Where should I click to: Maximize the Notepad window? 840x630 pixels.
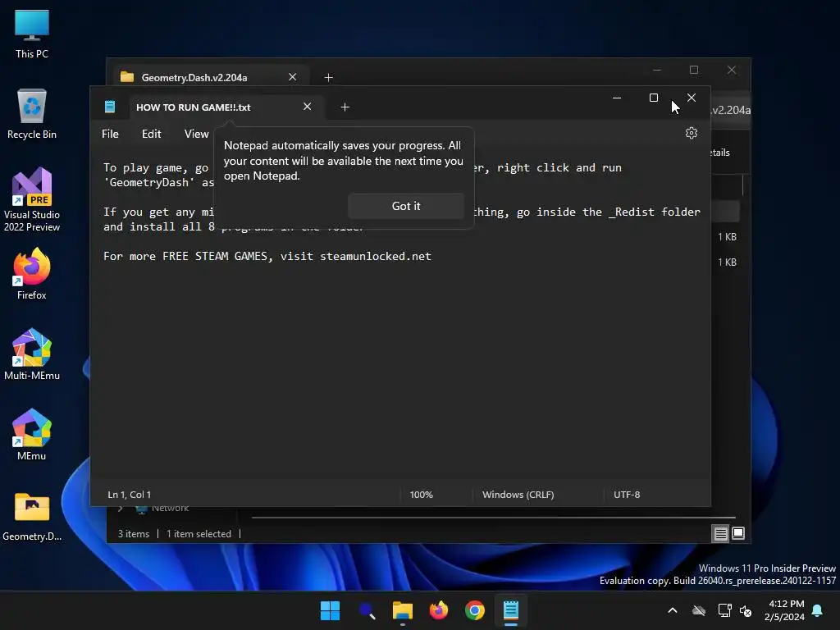point(654,98)
